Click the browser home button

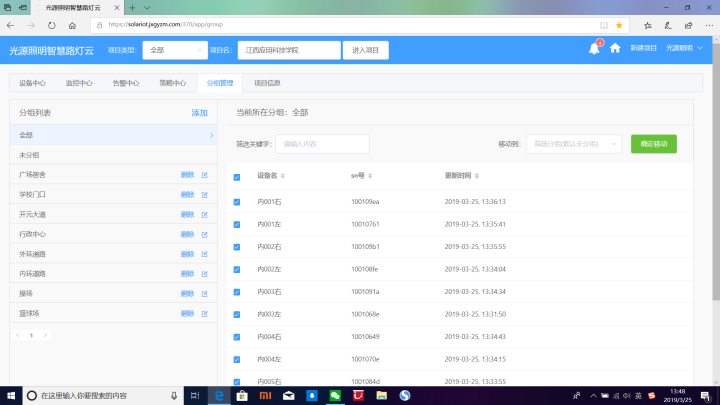[x=72, y=25]
